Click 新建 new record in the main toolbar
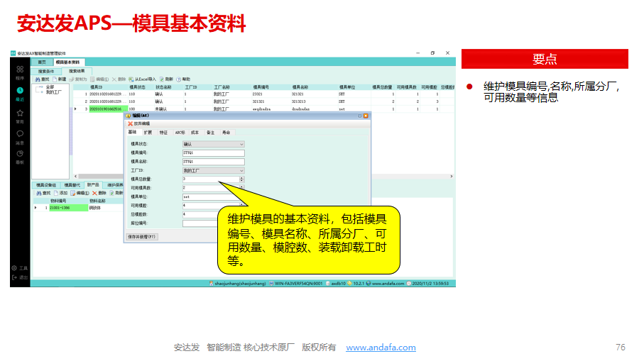This screenshot has width=644, height=361. click(59, 79)
